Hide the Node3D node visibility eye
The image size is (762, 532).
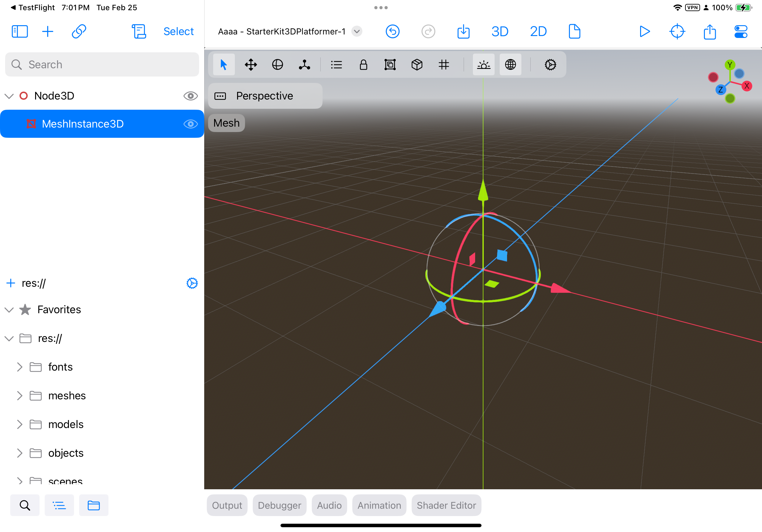190,96
